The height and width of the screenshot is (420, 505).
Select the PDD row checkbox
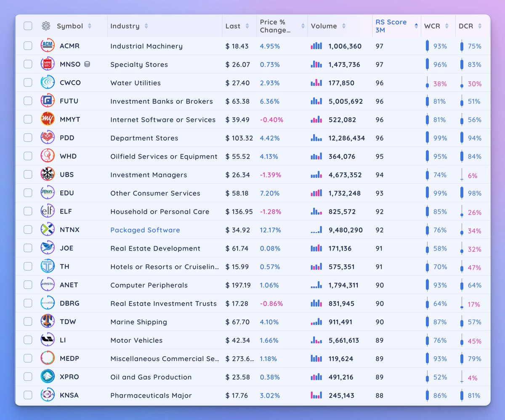[28, 138]
